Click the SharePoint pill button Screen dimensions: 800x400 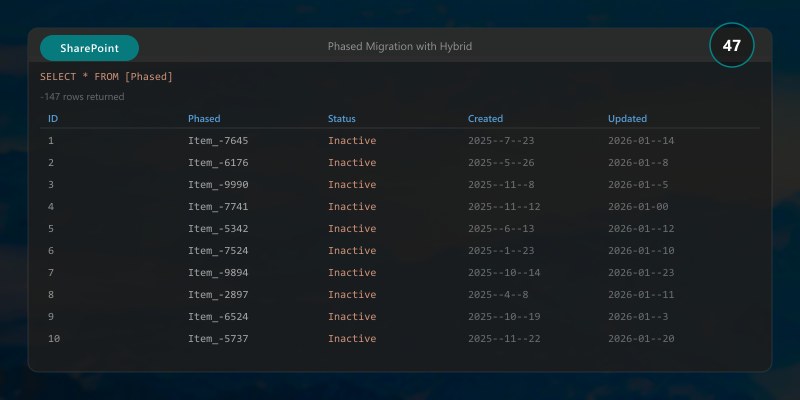point(89,48)
